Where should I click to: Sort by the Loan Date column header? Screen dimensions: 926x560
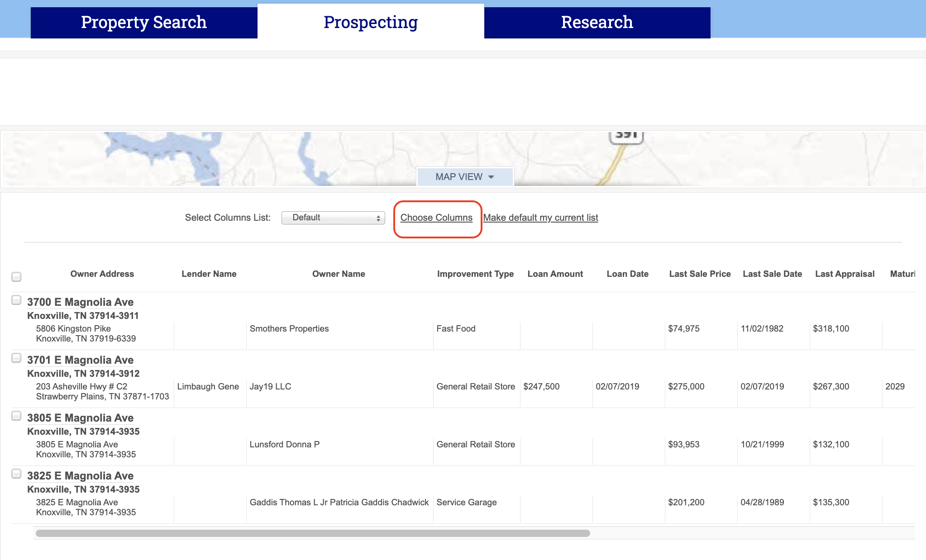[x=628, y=274]
